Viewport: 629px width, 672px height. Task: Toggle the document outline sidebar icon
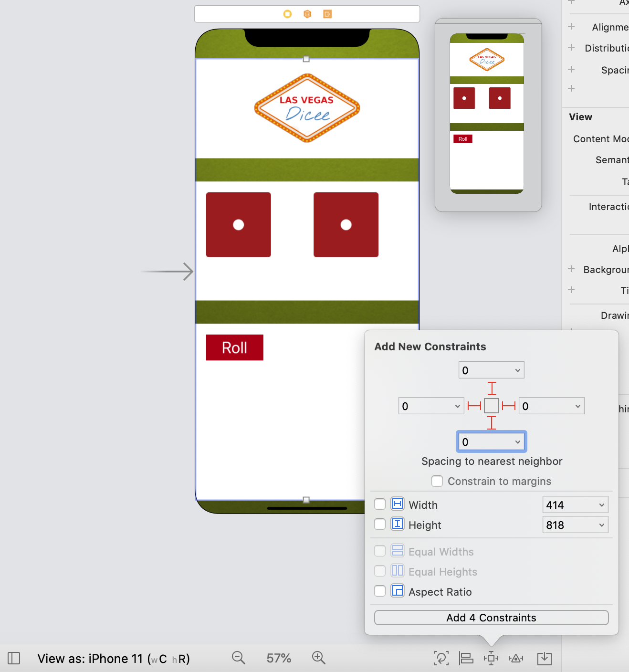14,659
